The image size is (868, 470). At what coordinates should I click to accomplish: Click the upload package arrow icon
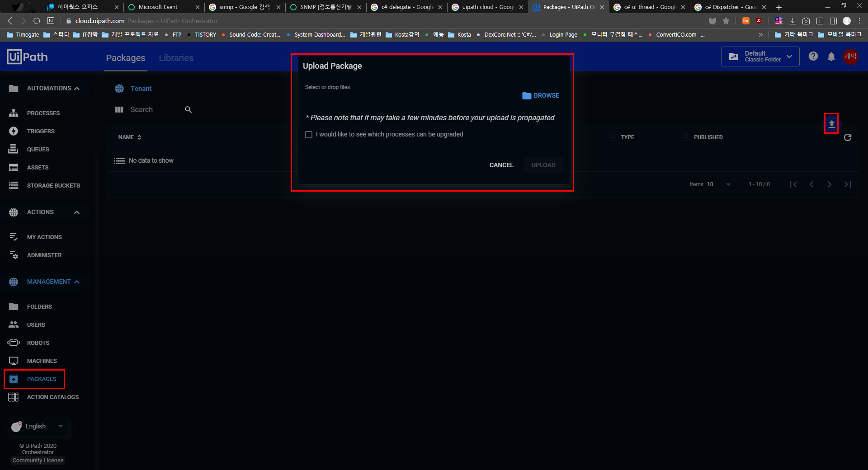coord(831,123)
